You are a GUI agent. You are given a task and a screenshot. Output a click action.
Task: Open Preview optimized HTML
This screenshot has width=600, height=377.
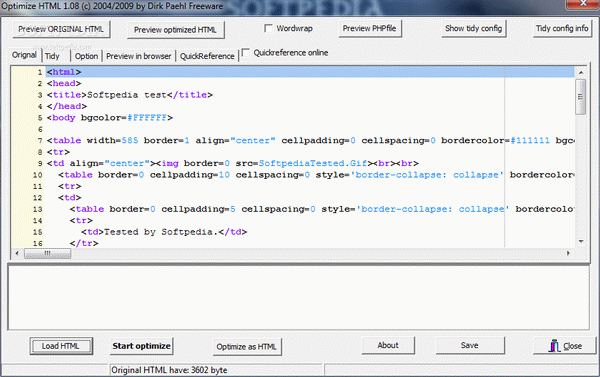tap(175, 30)
